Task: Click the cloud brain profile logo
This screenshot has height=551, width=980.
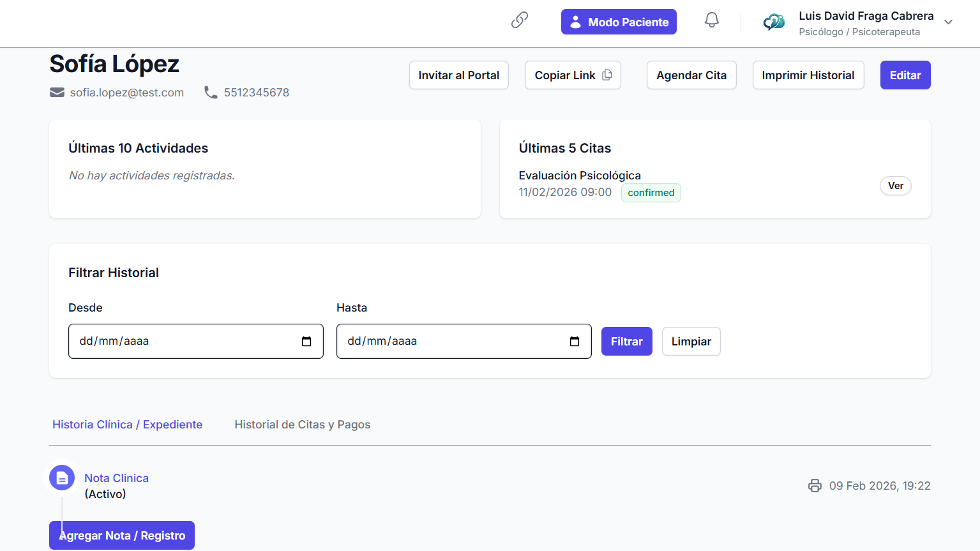Action: [x=774, y=22]
